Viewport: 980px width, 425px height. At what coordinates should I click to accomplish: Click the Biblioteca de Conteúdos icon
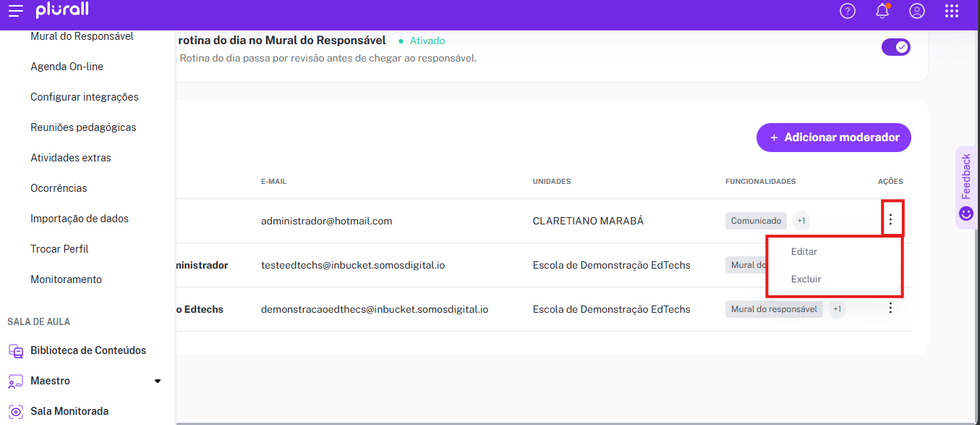point(16,350)
